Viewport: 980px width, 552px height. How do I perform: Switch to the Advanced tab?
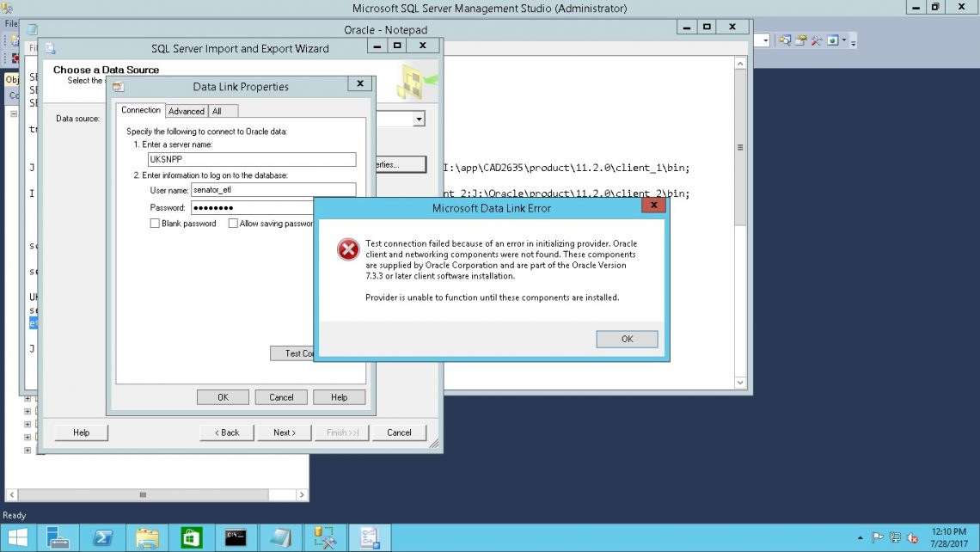(x=186, y=110)
